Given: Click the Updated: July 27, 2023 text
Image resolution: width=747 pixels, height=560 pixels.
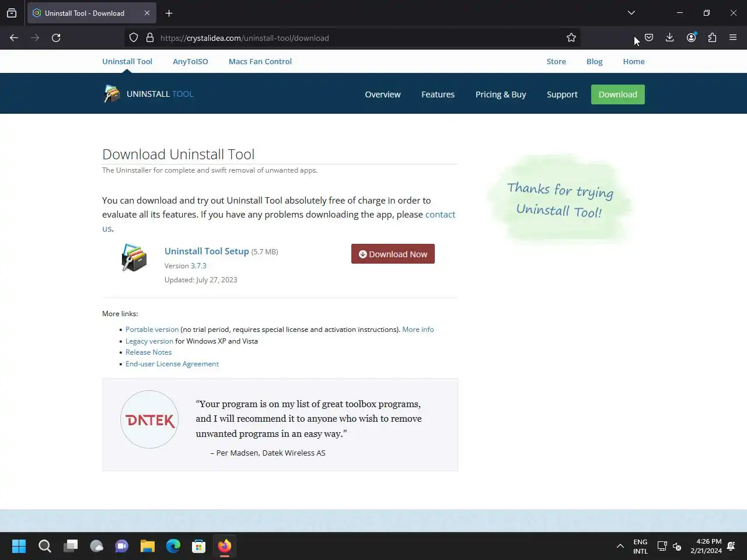Looking at the screenshot, I should point(201,280).
